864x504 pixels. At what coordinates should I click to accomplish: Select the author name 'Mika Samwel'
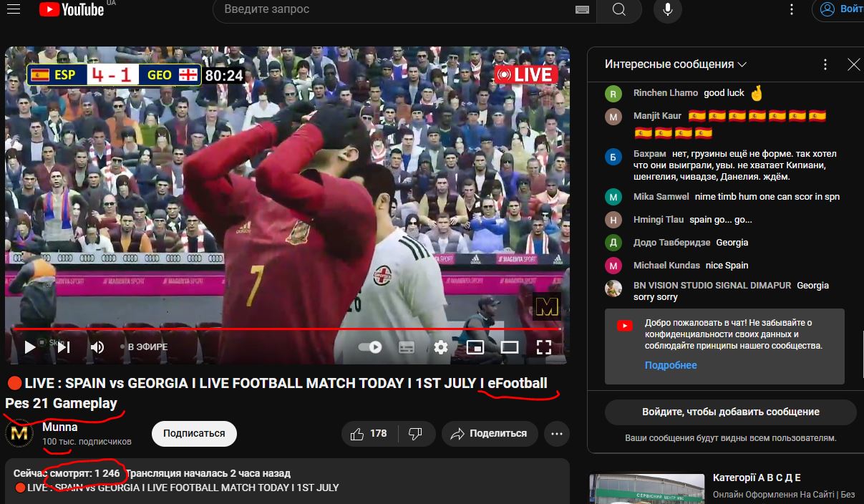pos(661,196)
